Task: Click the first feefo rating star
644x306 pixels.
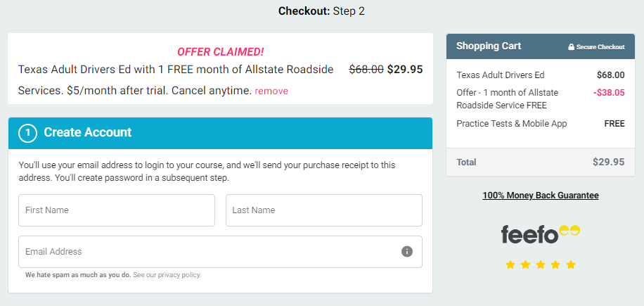Action: (510, 265)
